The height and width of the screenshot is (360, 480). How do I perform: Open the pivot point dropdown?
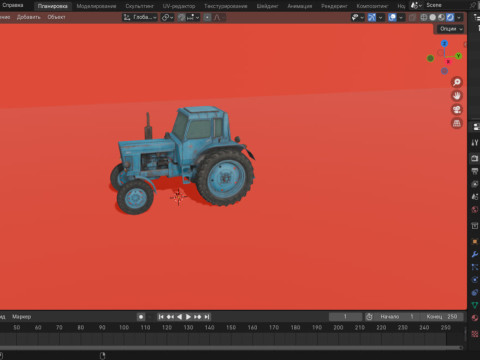click(x=167, y=17)
